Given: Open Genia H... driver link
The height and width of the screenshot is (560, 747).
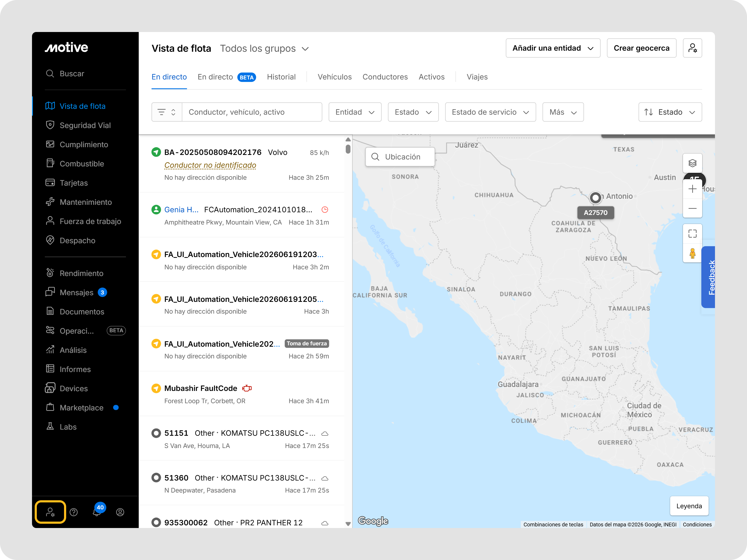Looking at the screenshot, I should click(x=181, y=210).
